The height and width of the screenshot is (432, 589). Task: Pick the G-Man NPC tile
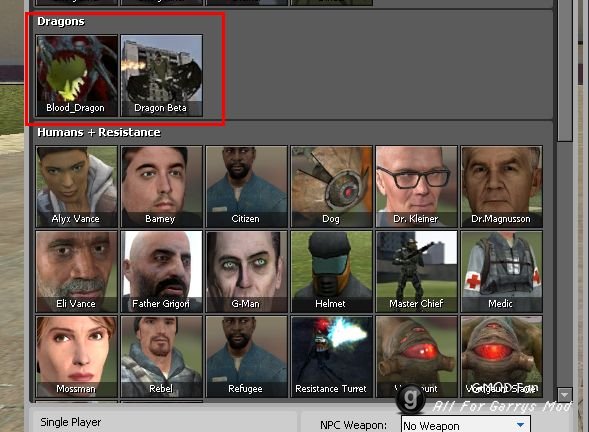click(246, 272)
